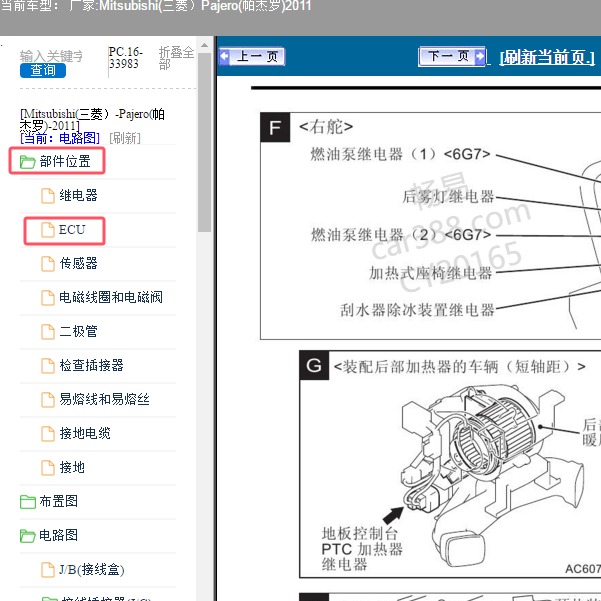Click the 刷新 link beside 当前：电路图
This screenshot has height=601, width=601.
125,138
